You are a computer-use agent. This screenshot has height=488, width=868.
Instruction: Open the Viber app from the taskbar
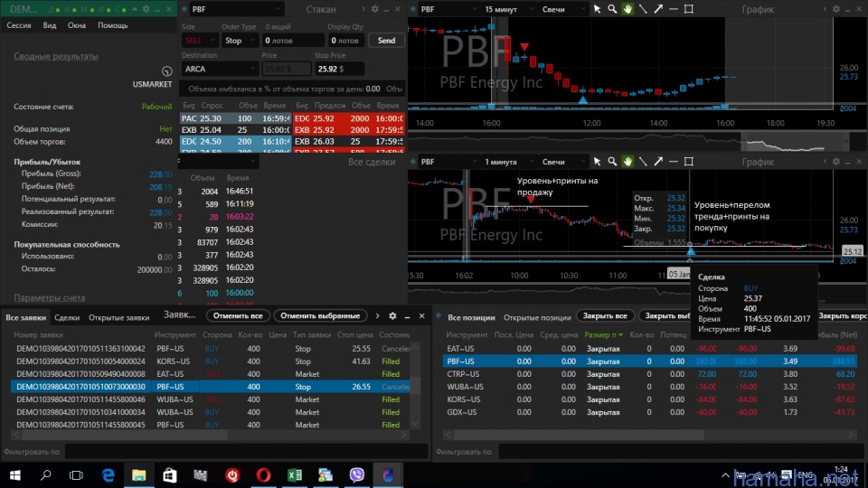[x=357, y=475]
